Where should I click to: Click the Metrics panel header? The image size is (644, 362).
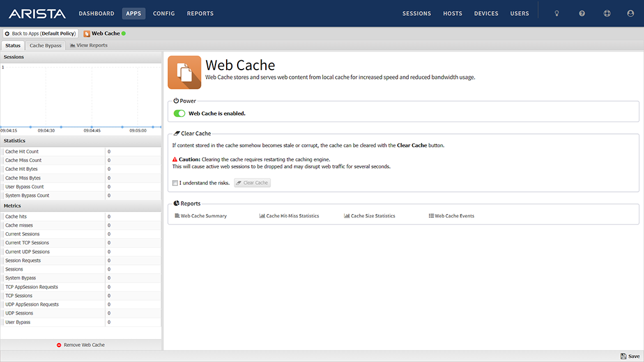(81, 206)
